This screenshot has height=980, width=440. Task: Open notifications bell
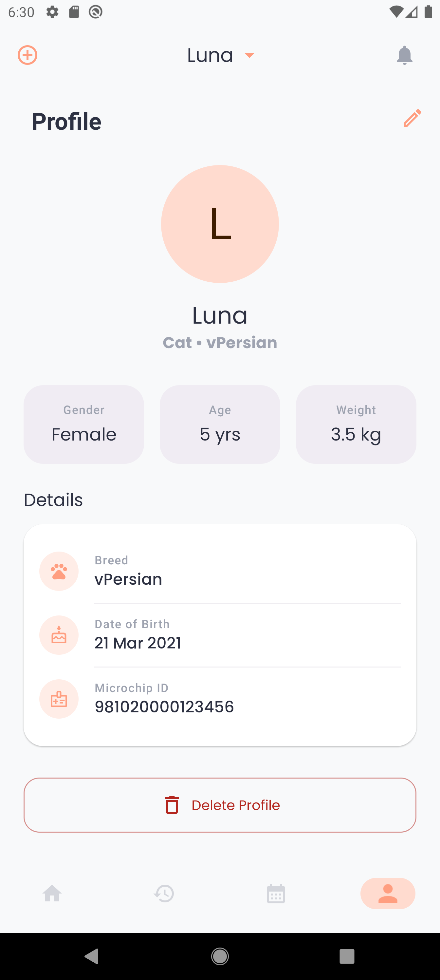(404, 56)
